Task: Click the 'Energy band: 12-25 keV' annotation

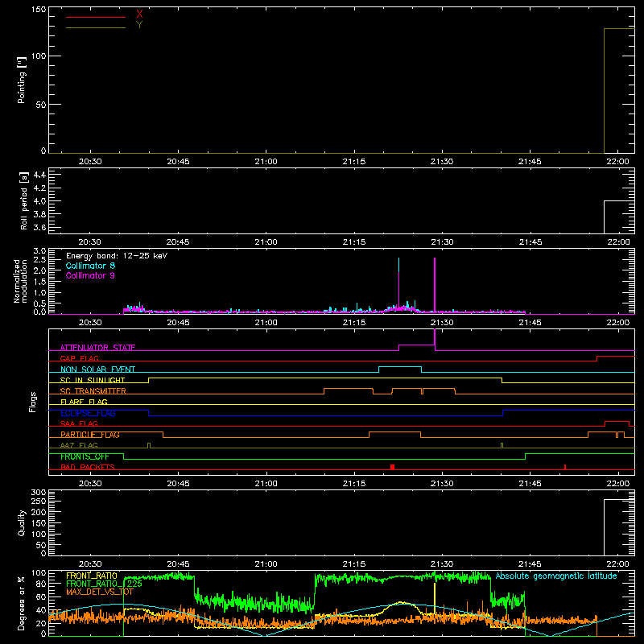Action: click(x=117, y=256)
